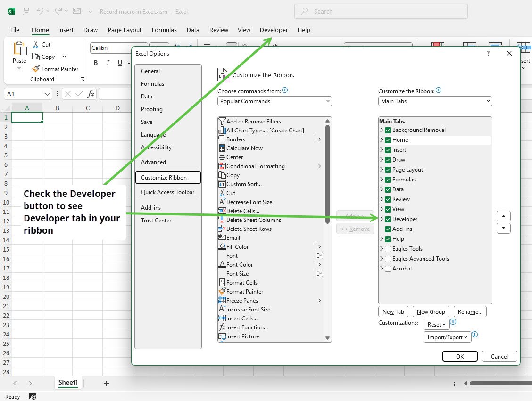Expand the Formulas tab tree node
Viewport: 532px width, 401px height.
click(x=382, y=180)
